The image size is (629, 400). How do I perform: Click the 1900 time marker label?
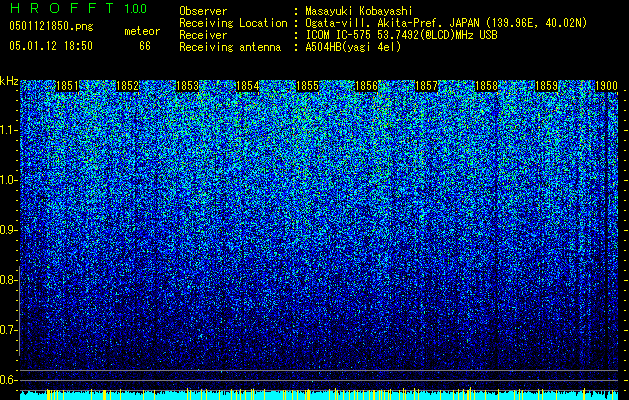[x=606, y=86]
